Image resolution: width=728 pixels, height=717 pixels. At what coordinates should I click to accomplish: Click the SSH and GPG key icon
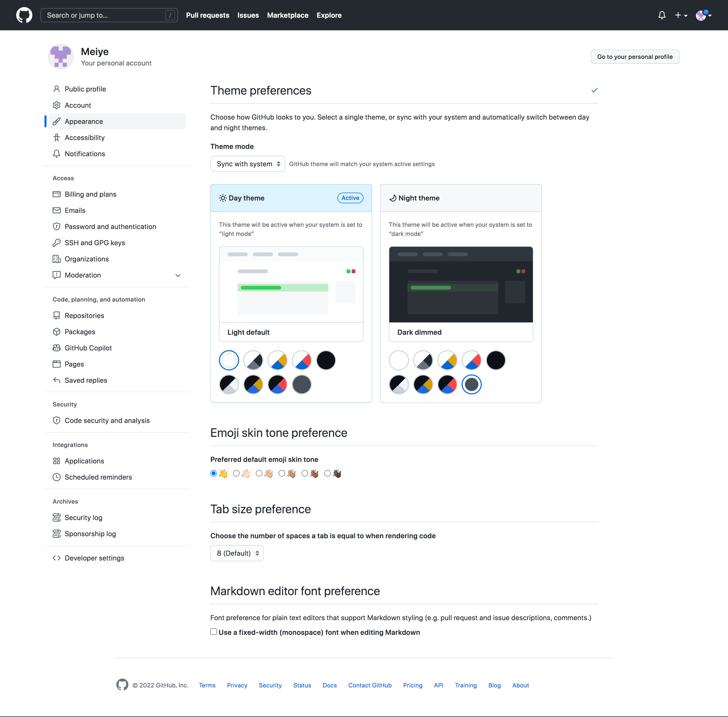(56, 243)
